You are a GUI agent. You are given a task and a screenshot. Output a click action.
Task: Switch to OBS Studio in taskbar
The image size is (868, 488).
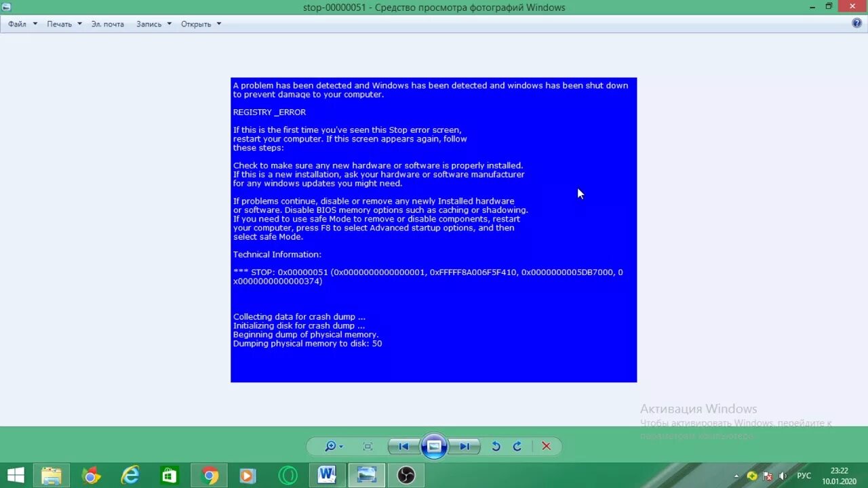(x=406, y=476)
